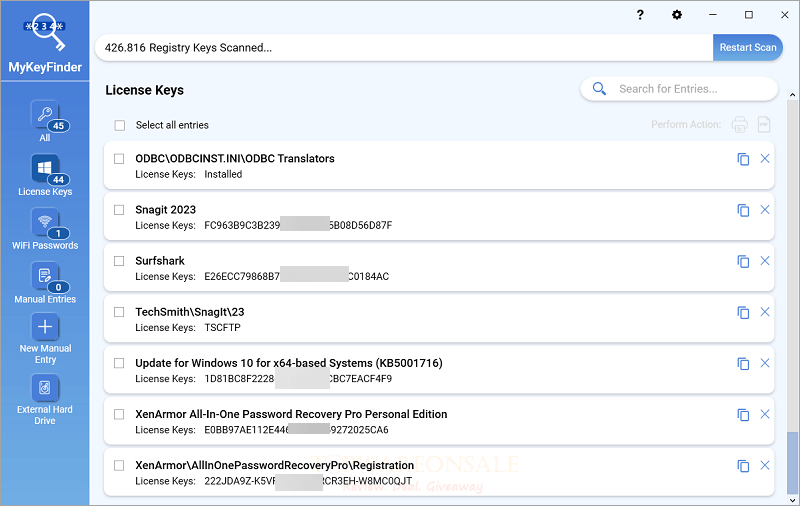This screenshot has width=800, height=506.
Task: Copy the TechSmith\SnagIt\23 entry
Action: (743, 312)
